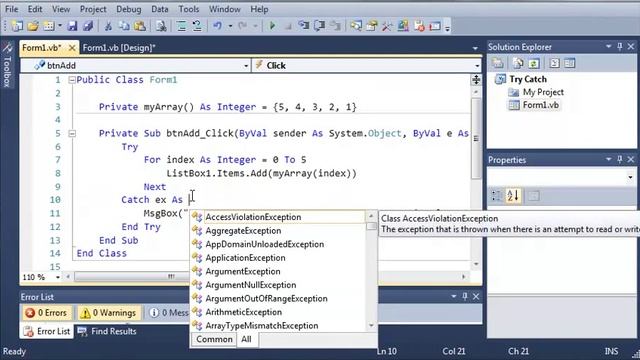Refresh the Solution Explorer tree
The width and height of the screenshot is (640, 360).
click(534, 63)
